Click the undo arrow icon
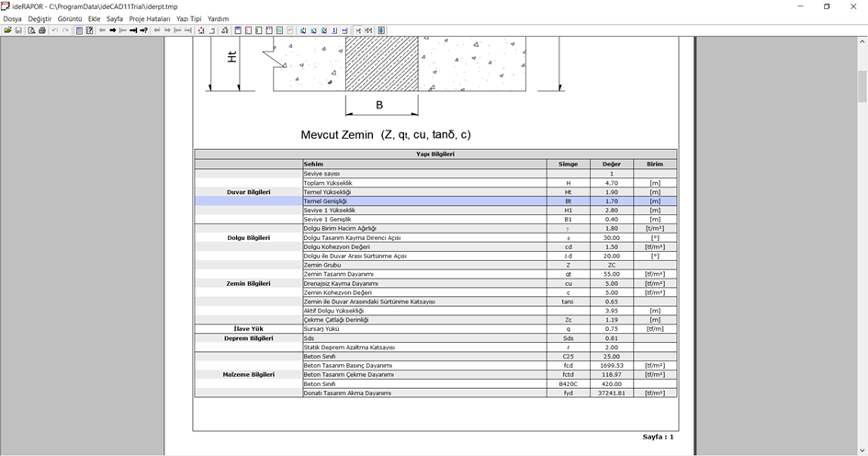868x456 pixels. point(55,30)
